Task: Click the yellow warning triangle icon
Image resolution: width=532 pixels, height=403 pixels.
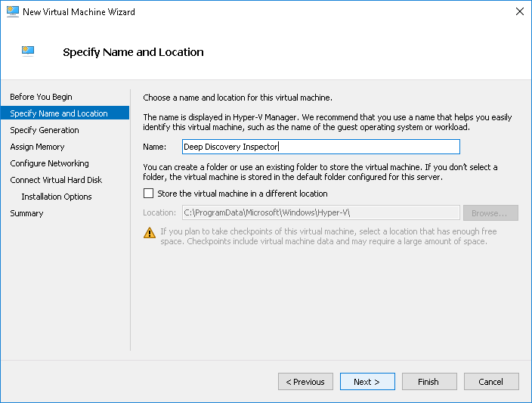Action: pyautogui.click(x=149, y=234)
